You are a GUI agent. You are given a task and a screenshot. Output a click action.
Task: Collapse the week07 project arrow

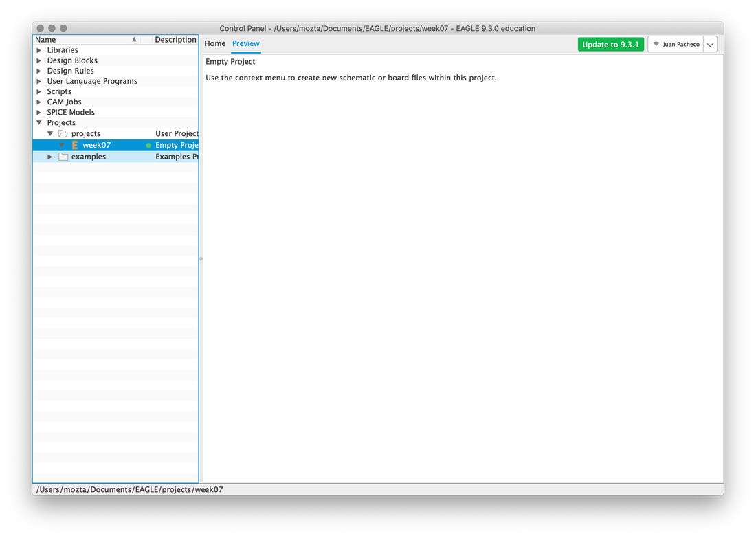coord(62,145)
